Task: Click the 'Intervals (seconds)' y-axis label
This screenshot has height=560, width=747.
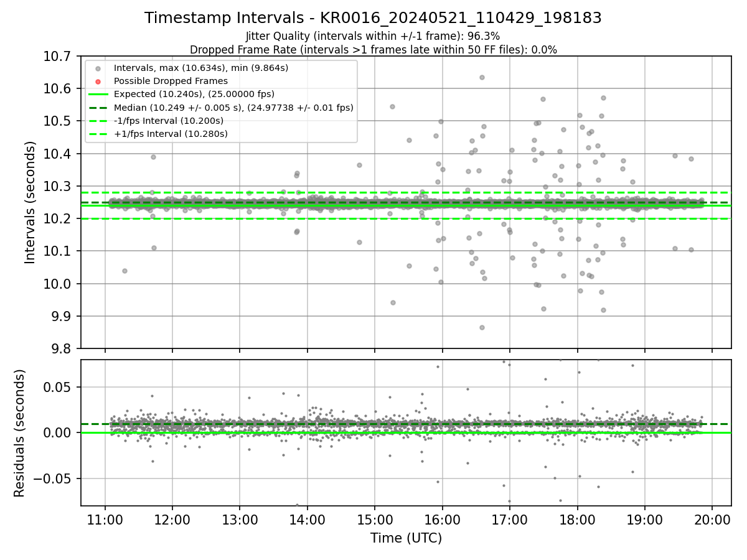Action: 31,202
